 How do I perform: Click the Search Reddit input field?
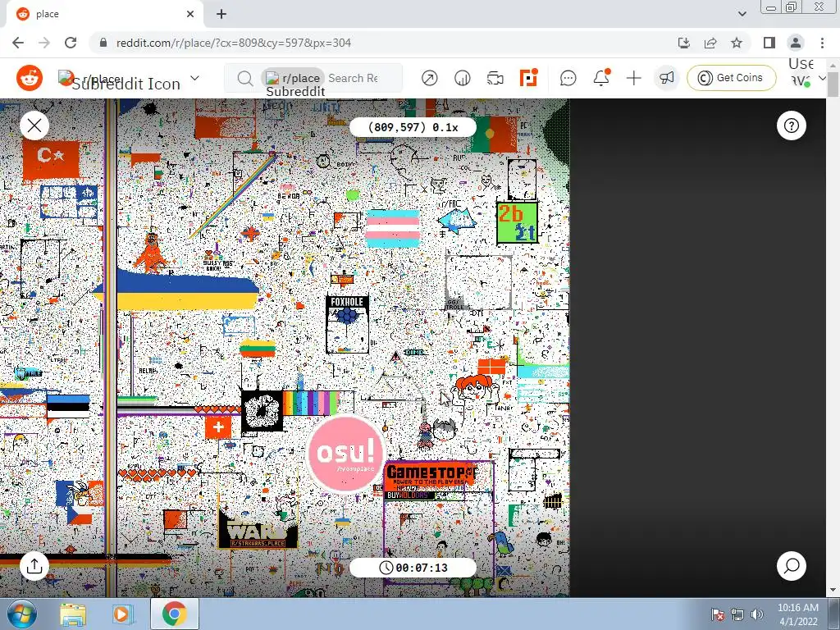pyautogui.click(x=354, y=78)
